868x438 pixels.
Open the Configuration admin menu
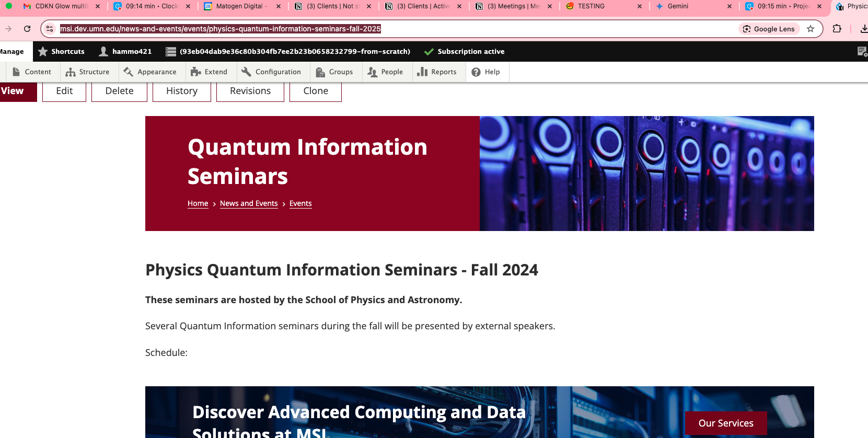pyautogui.click(x=271, y=72)
